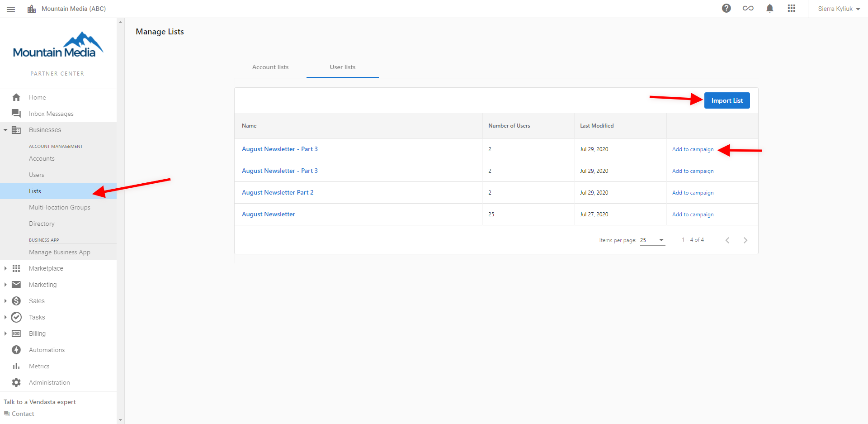
Task: Add August Newsletter Part 2 to campaign
Action: (693, 193)
